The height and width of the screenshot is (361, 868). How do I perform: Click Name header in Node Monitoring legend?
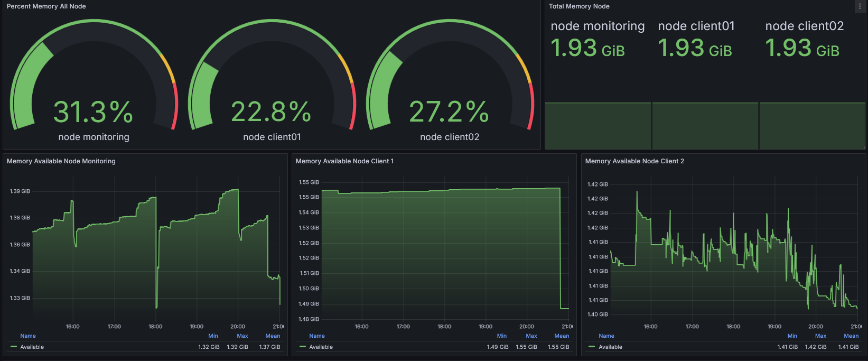tap(28, 336)
